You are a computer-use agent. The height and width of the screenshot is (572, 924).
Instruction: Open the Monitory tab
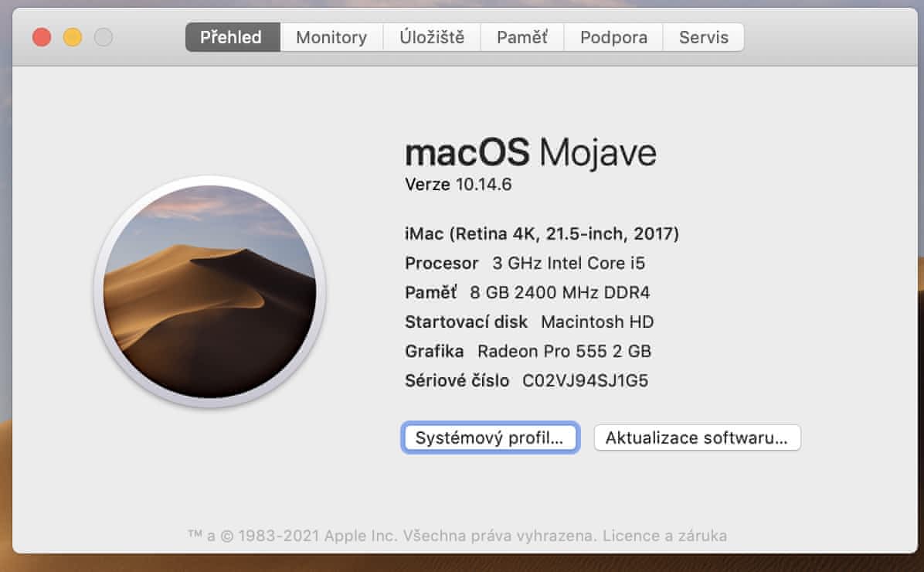(x=331, y=37)
